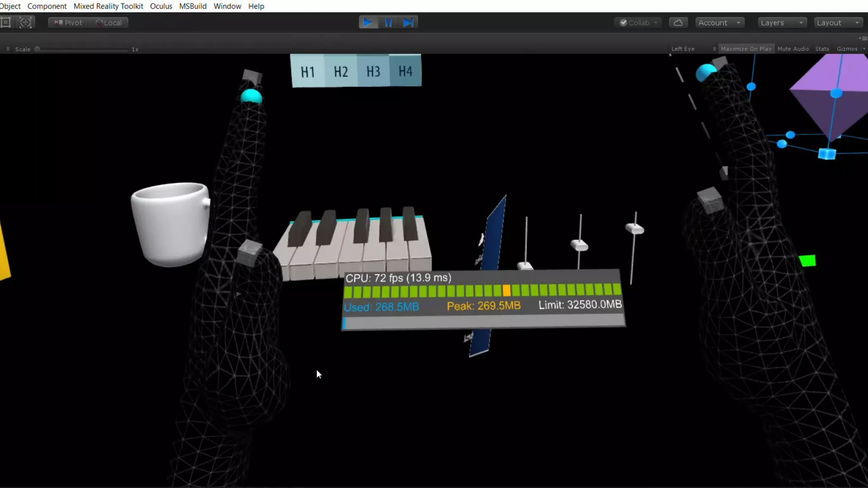This screenshot has height=488, width=868.
Task: Open the Layout dropdown
Action: [x=838, y=23]
